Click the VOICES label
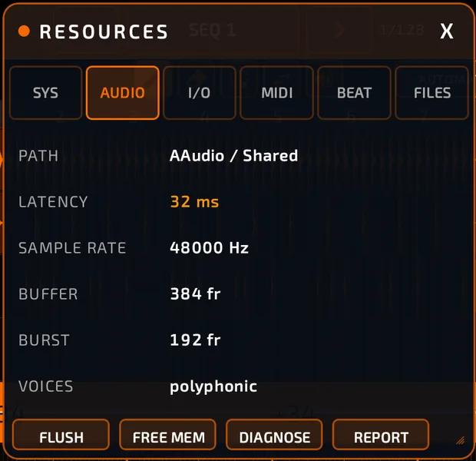476x461 pixels. coord(46,386)
